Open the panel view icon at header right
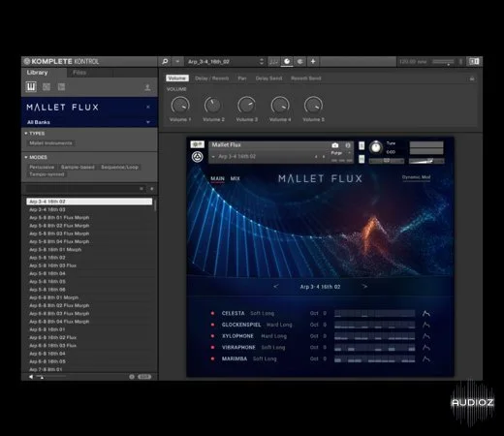The width and height of the screenshot is (504, 436). (x=474, y=61)
